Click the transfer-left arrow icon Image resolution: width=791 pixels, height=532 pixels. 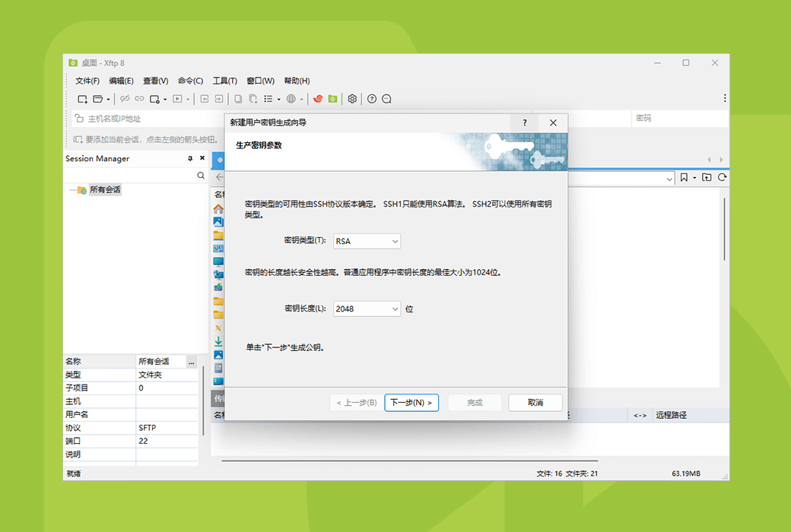click(205, 99)
